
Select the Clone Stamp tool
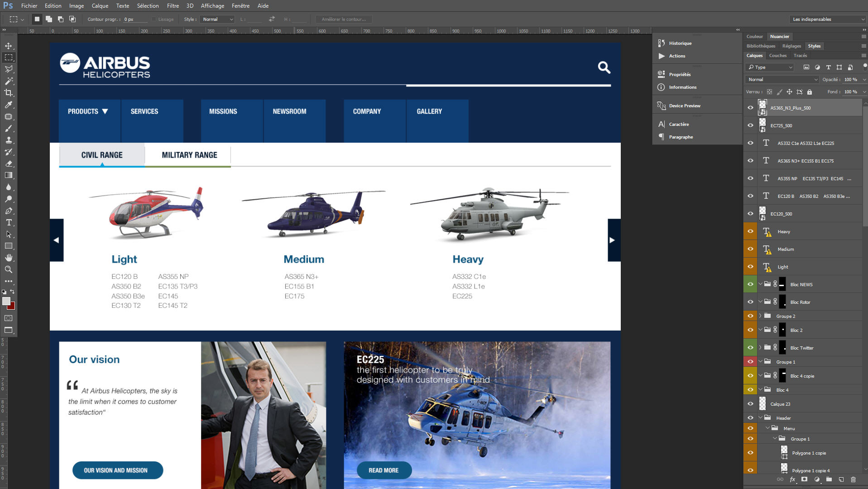pos(9,140)
